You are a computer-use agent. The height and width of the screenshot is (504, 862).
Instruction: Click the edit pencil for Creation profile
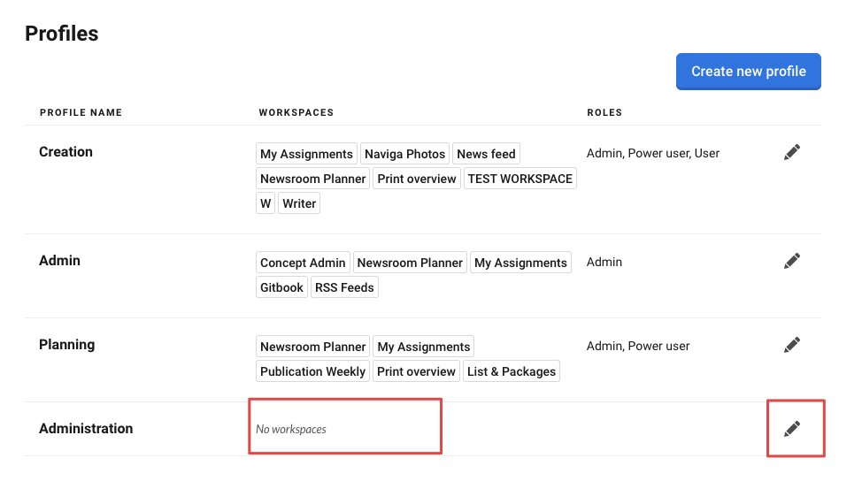tap(791, 152)
